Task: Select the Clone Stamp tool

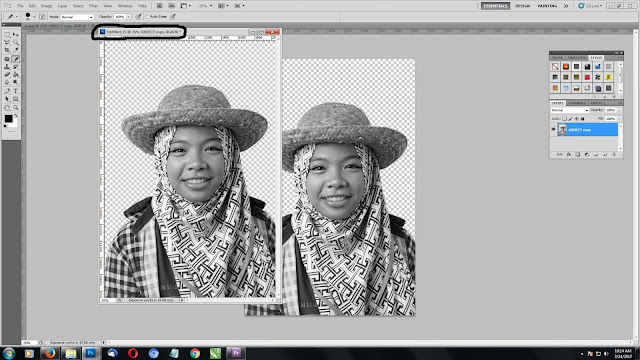Action: [x=7, y=67]
